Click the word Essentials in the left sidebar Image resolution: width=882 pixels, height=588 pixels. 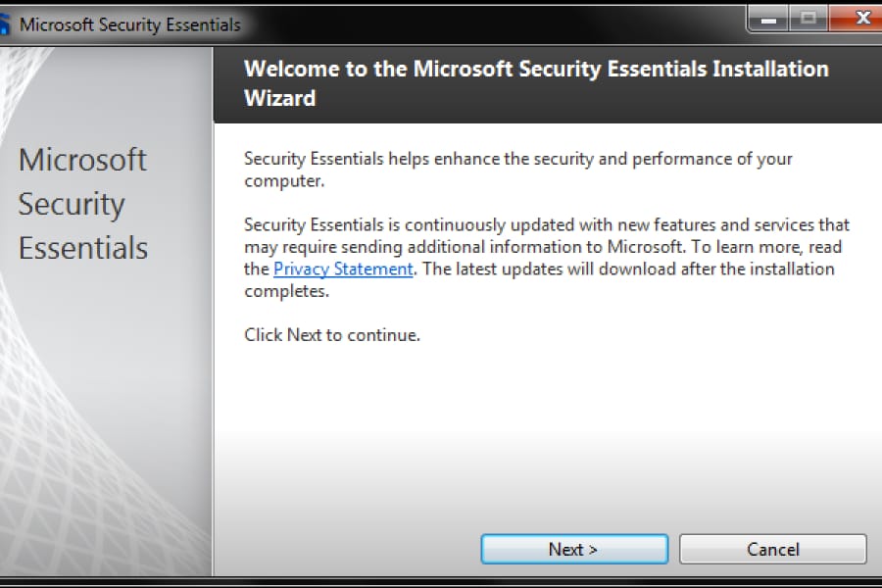83,247
